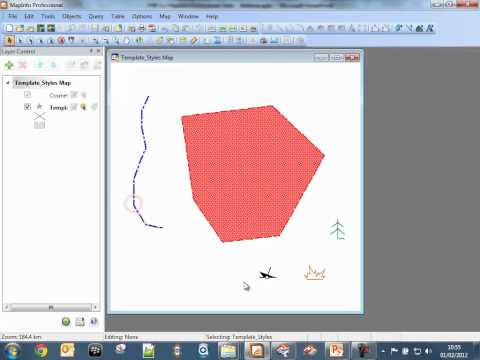The height and width of the screenshot is (360, 480).
Task: Open the Help menu
Action: (212, 16)
